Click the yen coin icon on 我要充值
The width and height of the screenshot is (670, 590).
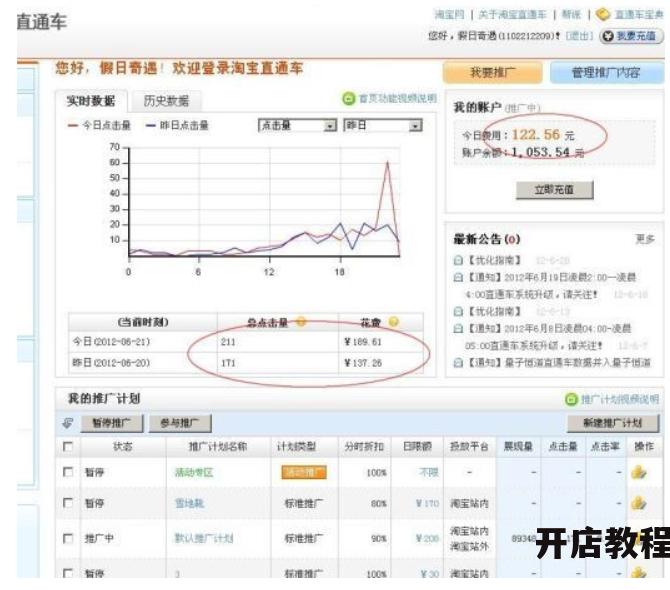(x=608, y=36)
